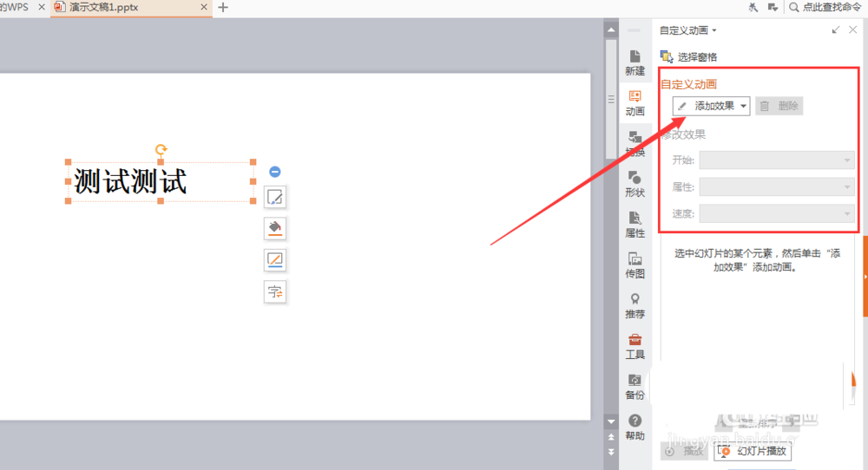Open the 帮助 (Help) sidebar panel
This screenshot has height=470, width=868.
coord(635,428)
